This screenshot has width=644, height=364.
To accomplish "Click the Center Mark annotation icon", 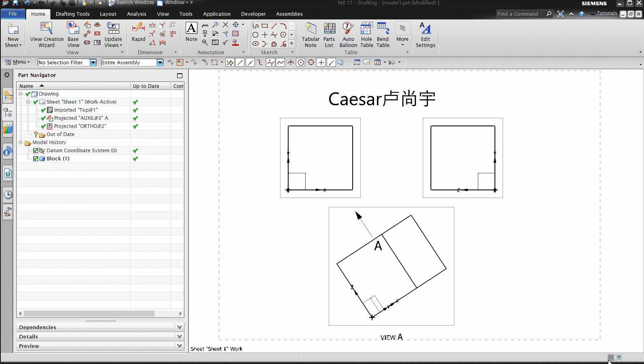I will coord(235,25).
